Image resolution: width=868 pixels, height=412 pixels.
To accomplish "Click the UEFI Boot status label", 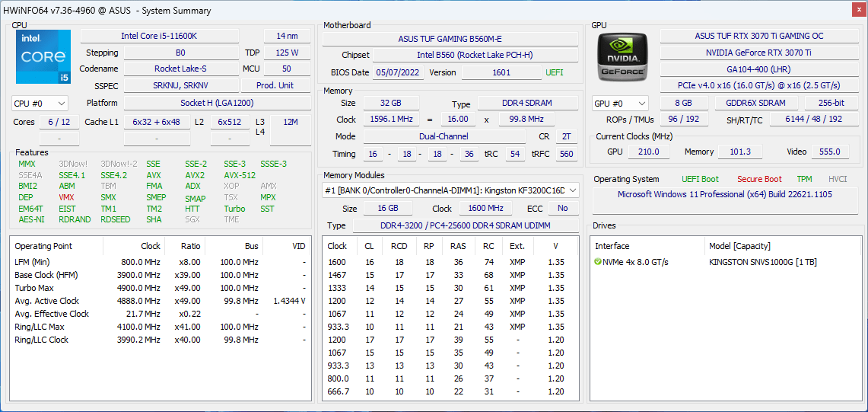I will (700, 179).
